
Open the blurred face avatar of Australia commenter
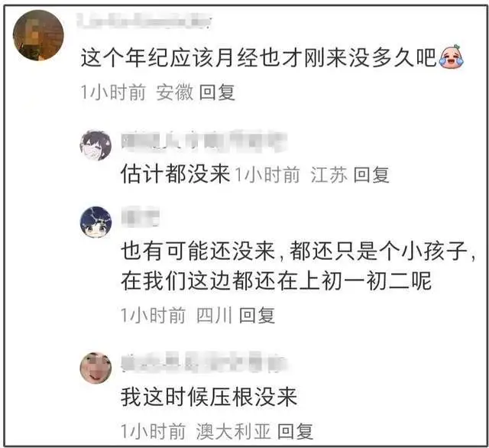pyautogui.click(x=96, y=368)
